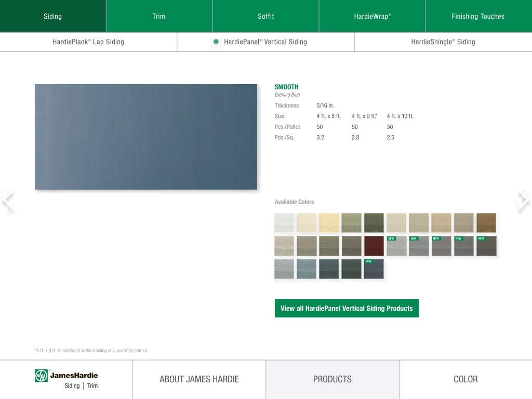Click the 5/16 in. thickness value
Viewport: 532px width, 399px height.
[x=325, y=105]
